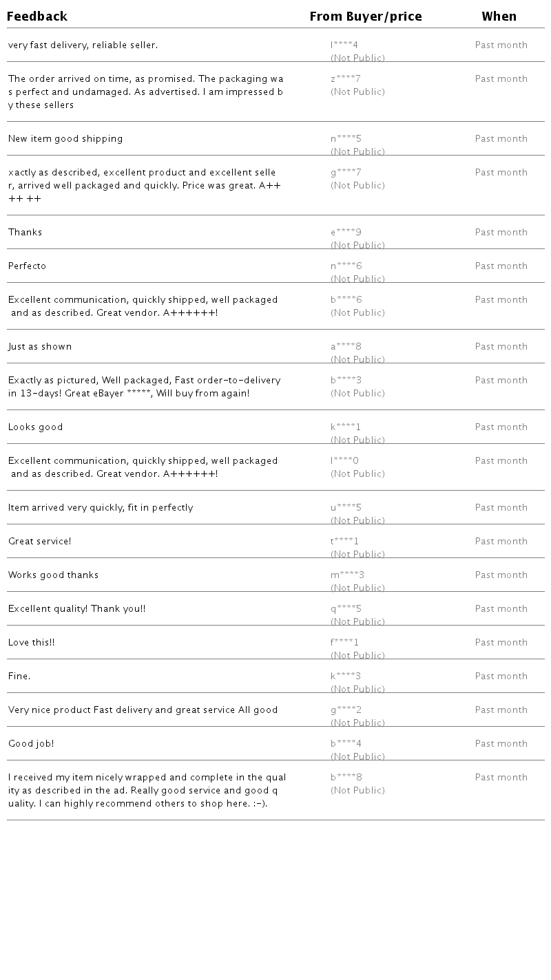Select the "Great service!" feedback text
Screen dimensions: 551x980
[40, 542]
